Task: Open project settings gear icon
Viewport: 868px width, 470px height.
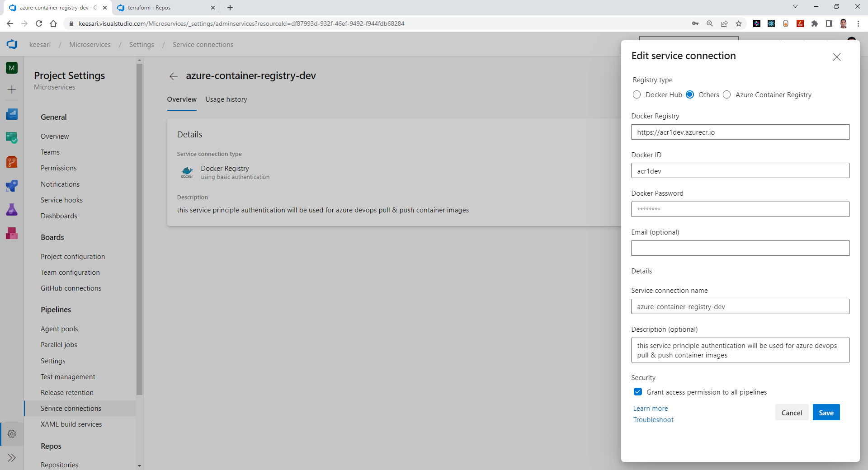Action: coord(12,434)
